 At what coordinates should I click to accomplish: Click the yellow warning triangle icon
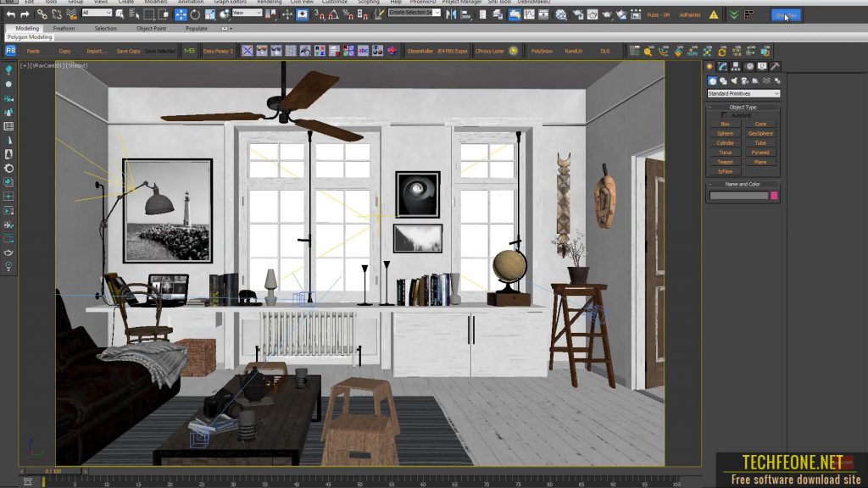click(x=714, y=15)
